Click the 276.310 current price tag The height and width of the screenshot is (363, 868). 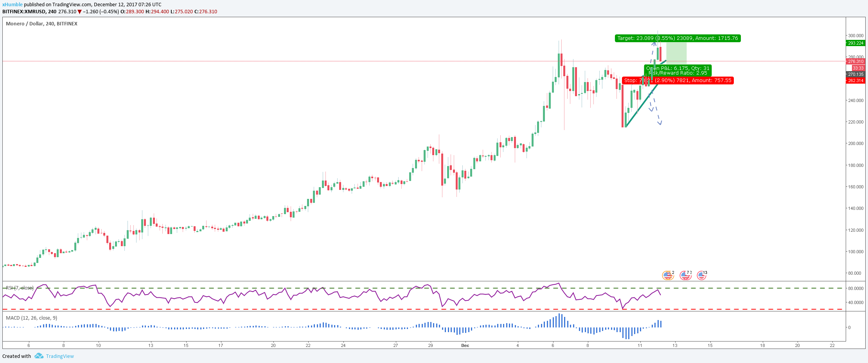pos(855,61)
